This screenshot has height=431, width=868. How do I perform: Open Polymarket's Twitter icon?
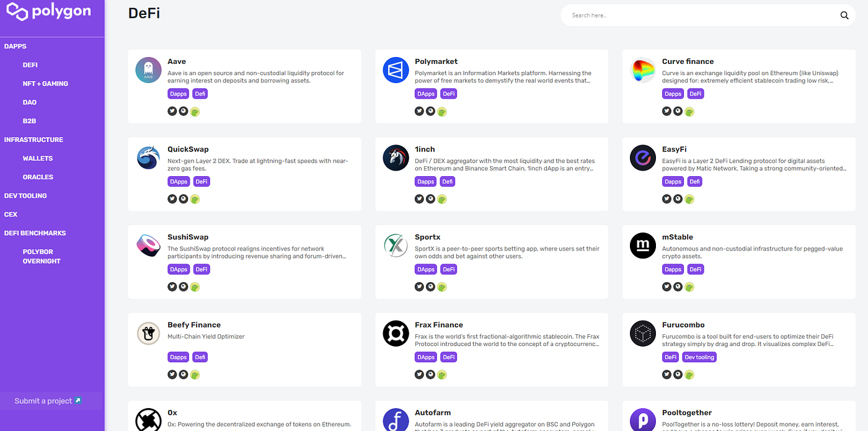pos(420,111)
